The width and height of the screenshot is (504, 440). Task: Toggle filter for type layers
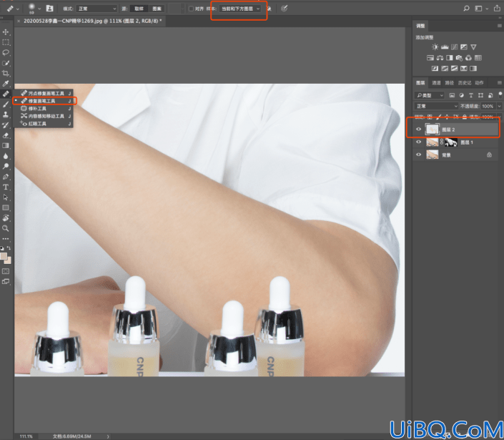[x=471, y=95]
